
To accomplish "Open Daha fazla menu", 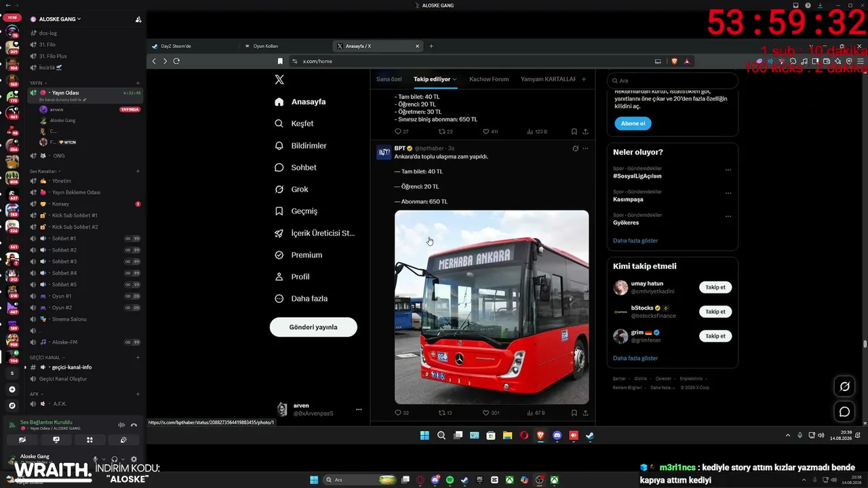I will pos(300,298).
